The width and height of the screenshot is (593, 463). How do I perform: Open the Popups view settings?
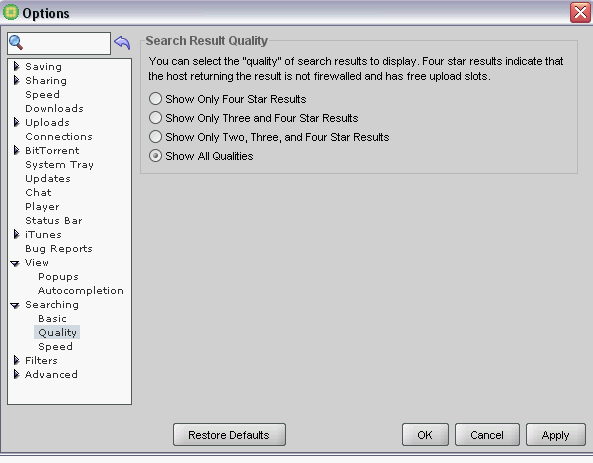[x=58, y=277]
